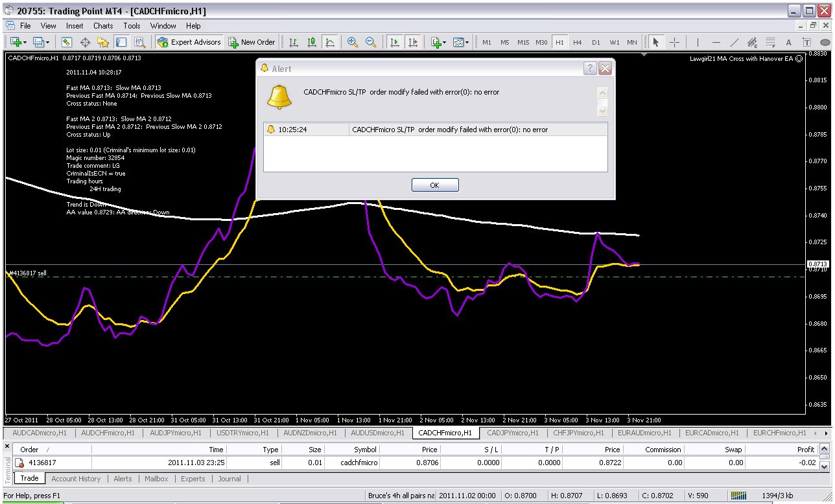The width and height of the screenshot is (835, 504).
Task: Open the Profiles dropdown
Action: pos(41,42)
